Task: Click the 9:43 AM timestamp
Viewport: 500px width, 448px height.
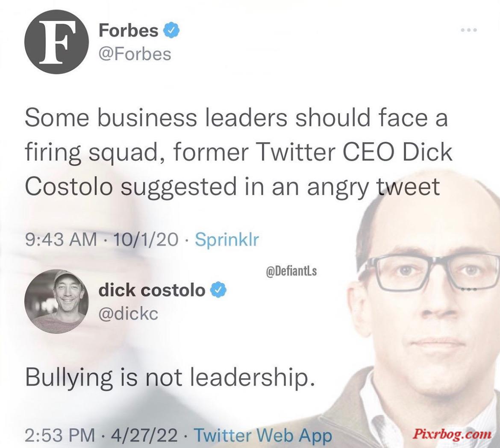Action: point(61,240)
